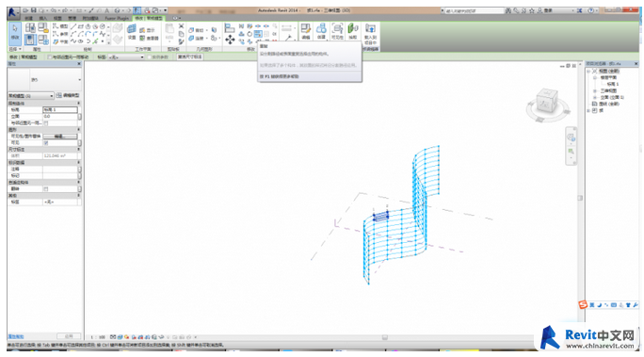Toggle 'move with nearby elements' checkbox in options bar

[50, 57]
